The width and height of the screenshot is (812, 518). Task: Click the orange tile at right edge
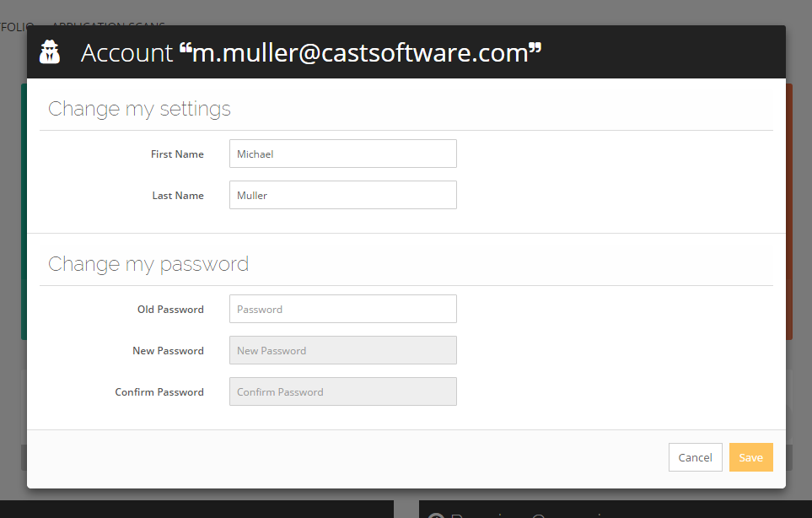click(x=789, y=211)
